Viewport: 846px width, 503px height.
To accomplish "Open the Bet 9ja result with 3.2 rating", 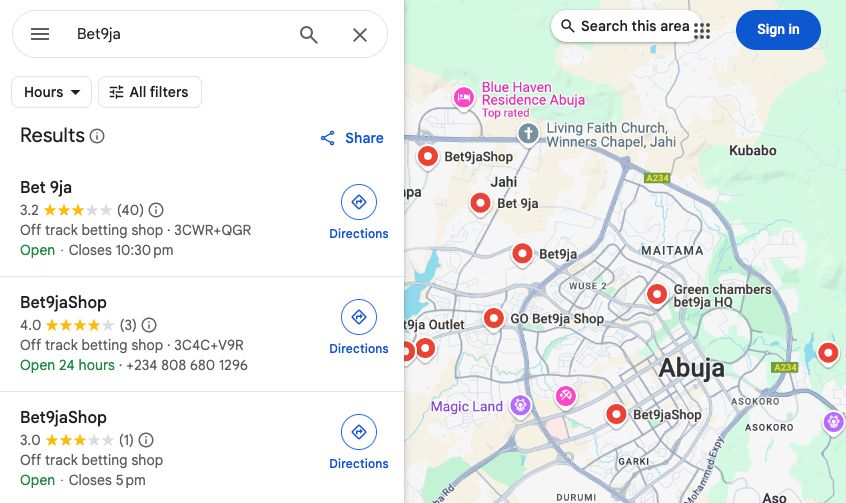I will point(46,187).
